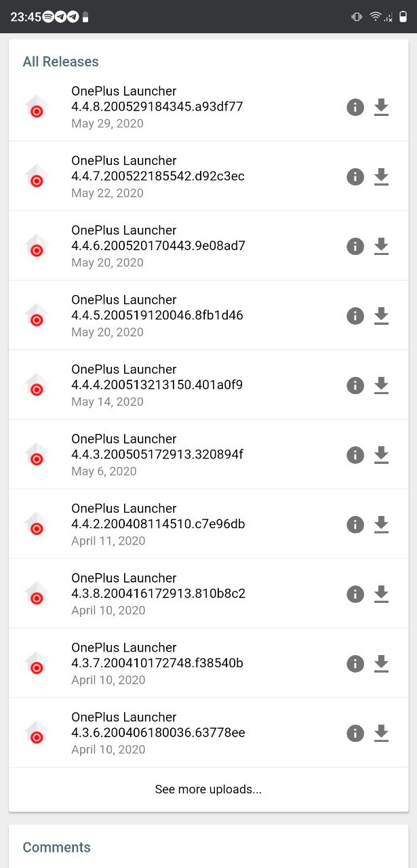Tap the launcher app icon beside version 4.3.7

pyautogui.click(x=37, y=663)
